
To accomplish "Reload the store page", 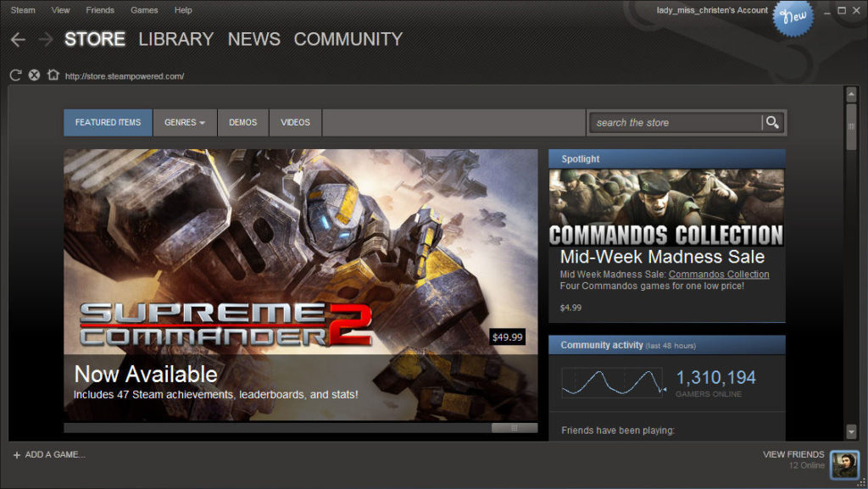I will (x=14, y=75).
